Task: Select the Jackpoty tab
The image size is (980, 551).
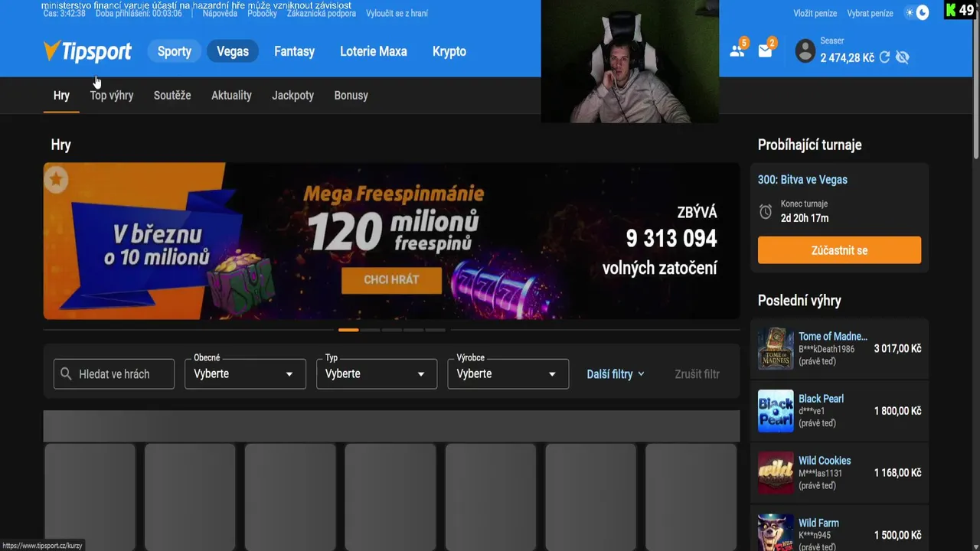Action: (x=292, y=96)
